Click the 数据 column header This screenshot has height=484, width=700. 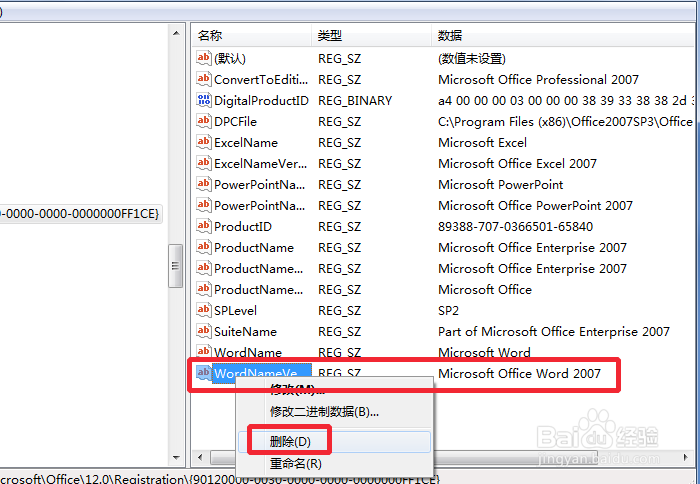[x=565, y=35]
